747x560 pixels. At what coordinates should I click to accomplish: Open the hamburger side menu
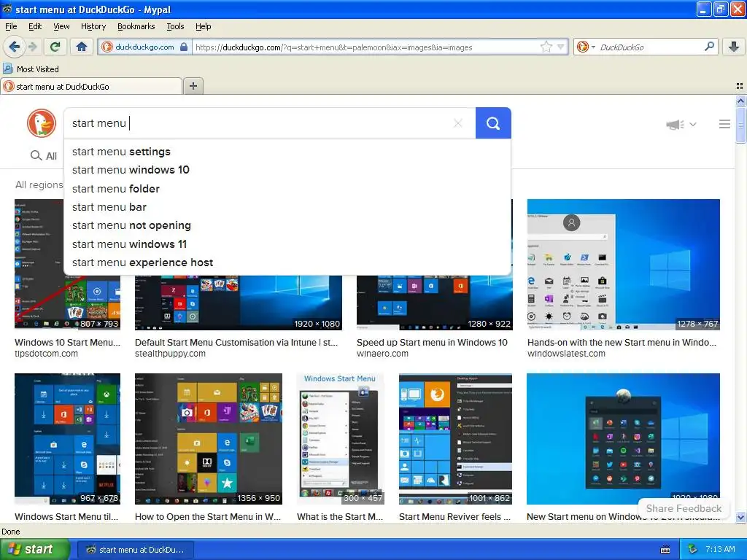point(724,124)
